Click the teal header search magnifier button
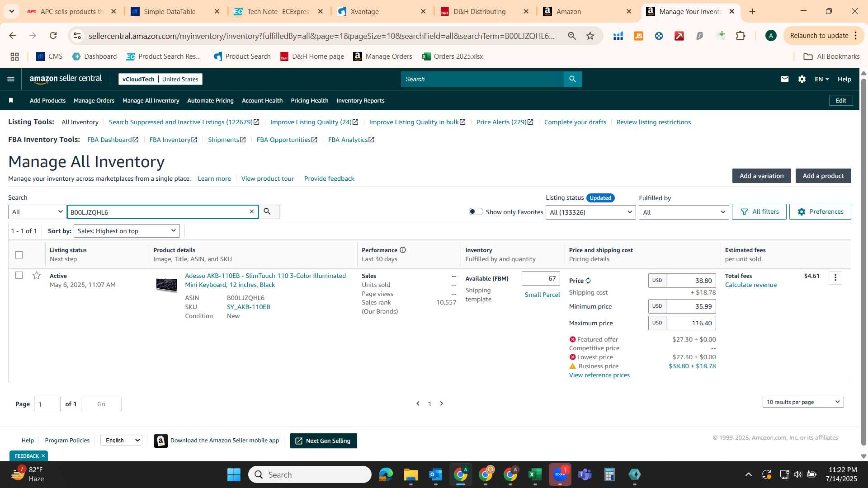Viewport: 868px width, 488px height. (x=572, y=79)
